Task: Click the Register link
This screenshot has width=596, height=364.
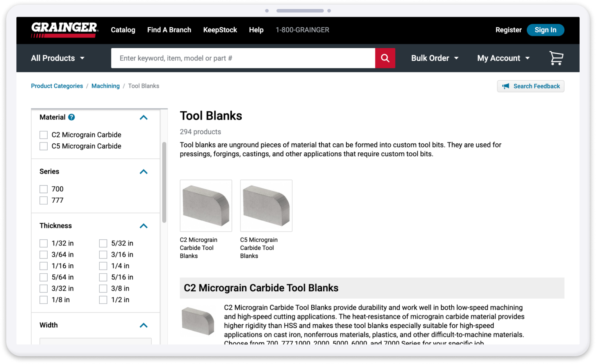Action: (x=508, y=30)
